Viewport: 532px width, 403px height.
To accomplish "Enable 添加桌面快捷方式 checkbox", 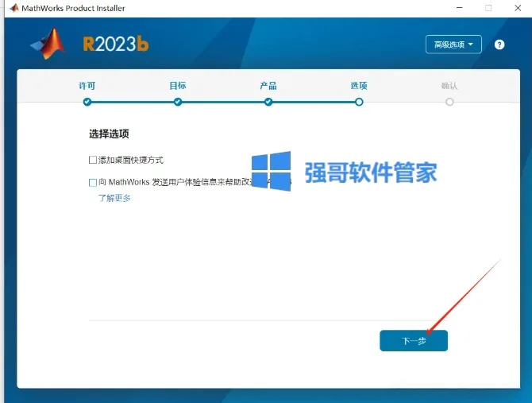I will coord(93,160).
